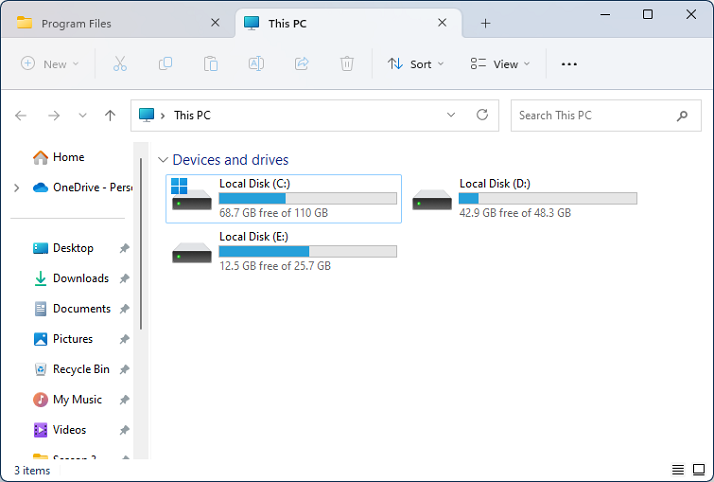Click the Local Disk (E:) label

254,237
